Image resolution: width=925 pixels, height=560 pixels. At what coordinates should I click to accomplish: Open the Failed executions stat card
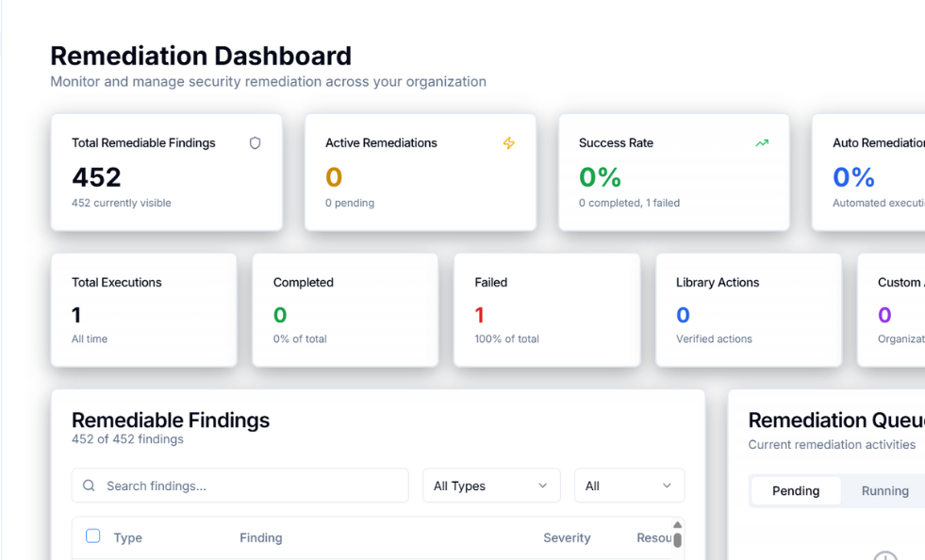546,309
